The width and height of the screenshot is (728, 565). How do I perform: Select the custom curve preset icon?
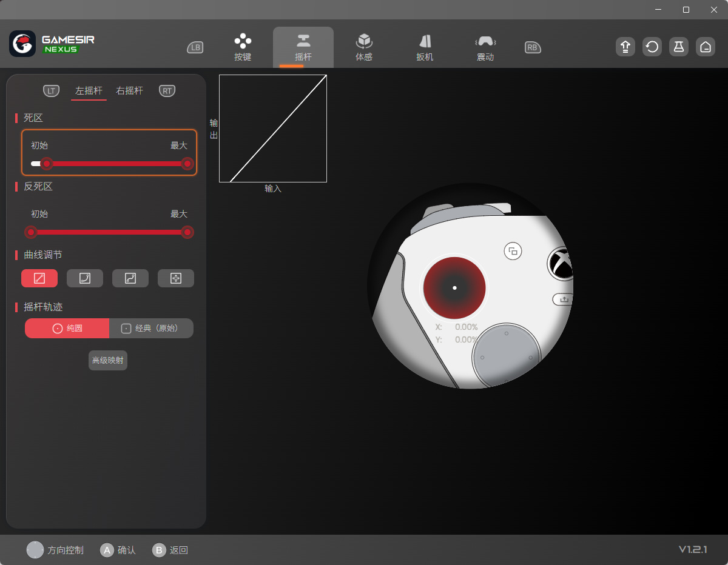(176, 278)
